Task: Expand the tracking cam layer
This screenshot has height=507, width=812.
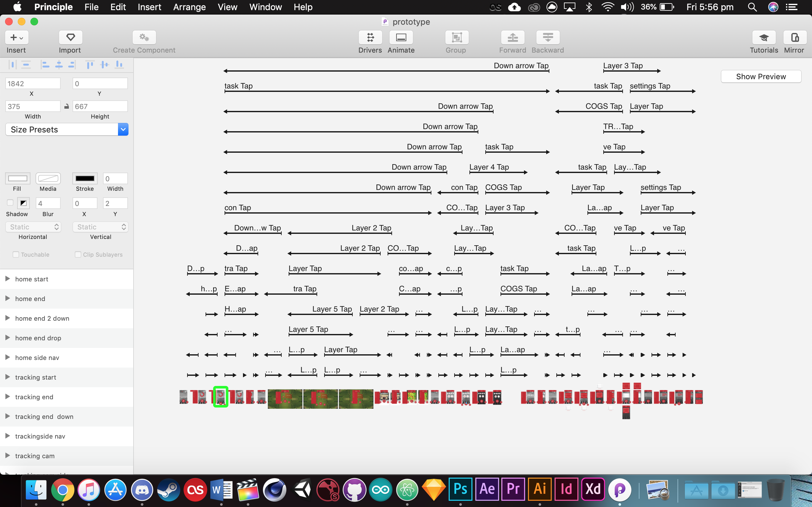Action: [7, 456]
